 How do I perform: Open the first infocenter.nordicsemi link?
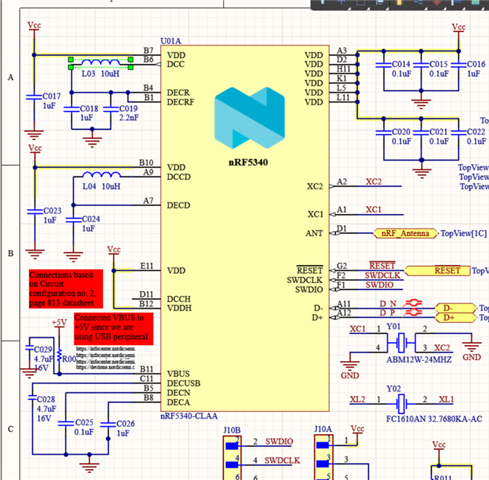click(x=106, y=349)
